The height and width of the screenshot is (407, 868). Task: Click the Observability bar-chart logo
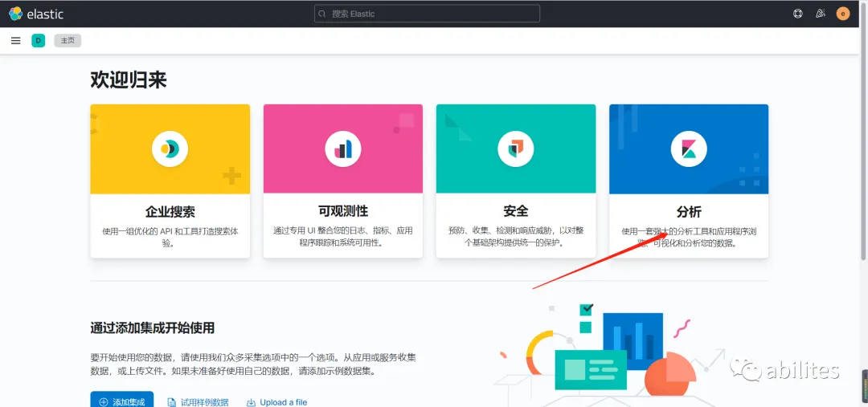343,149
